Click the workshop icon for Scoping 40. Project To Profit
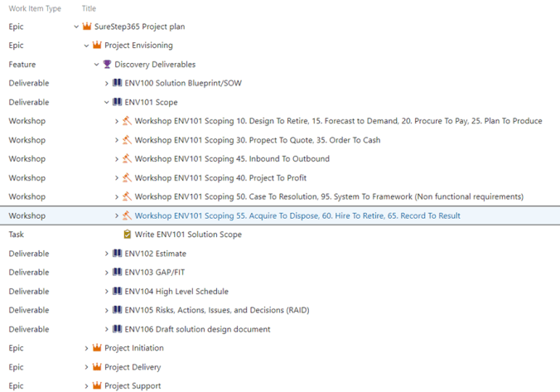The height and width of the screenshot is (392, 560). click(x=127, y=177)
